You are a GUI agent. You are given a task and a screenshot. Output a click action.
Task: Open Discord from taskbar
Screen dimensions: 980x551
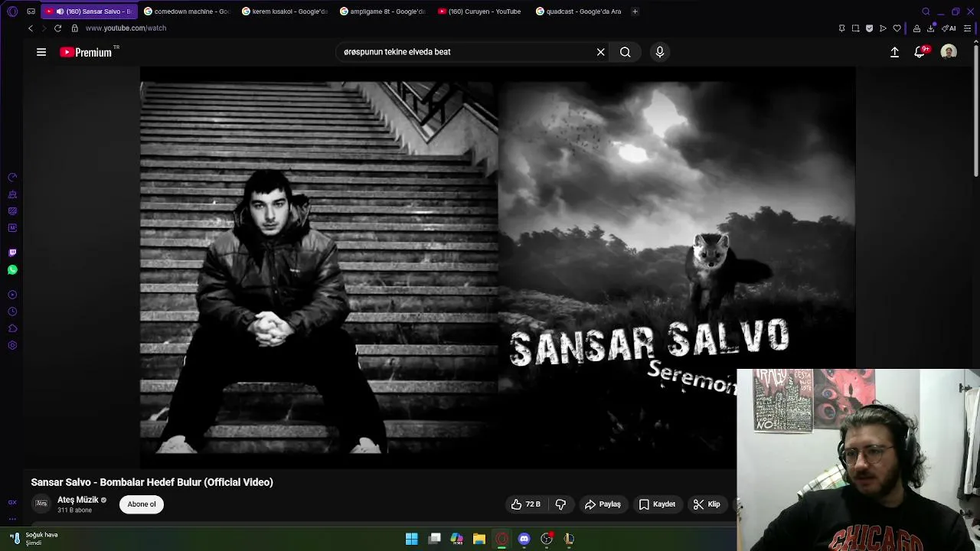coord(524,539)
